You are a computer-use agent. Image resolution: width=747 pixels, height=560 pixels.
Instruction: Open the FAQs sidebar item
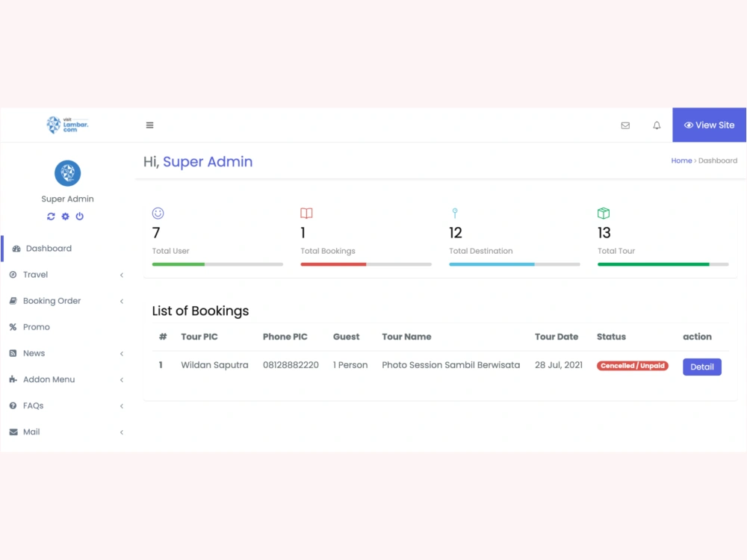tap(68, 405)
